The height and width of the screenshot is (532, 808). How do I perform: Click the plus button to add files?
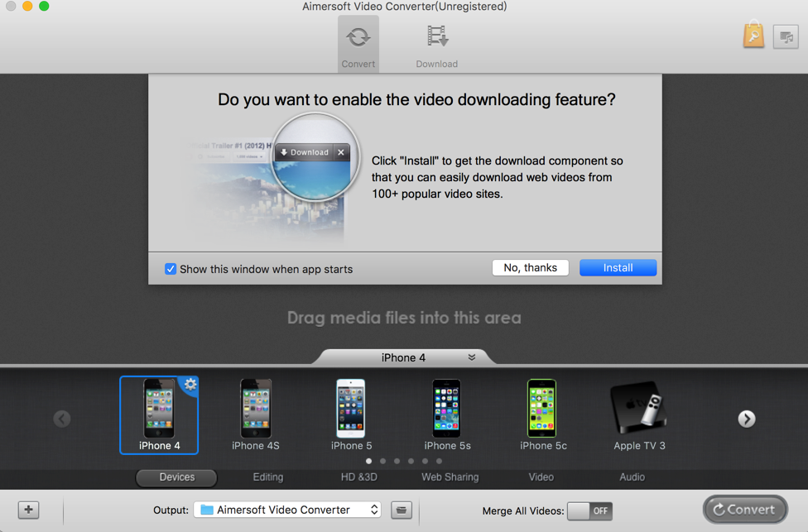click(x=28, y=510)
